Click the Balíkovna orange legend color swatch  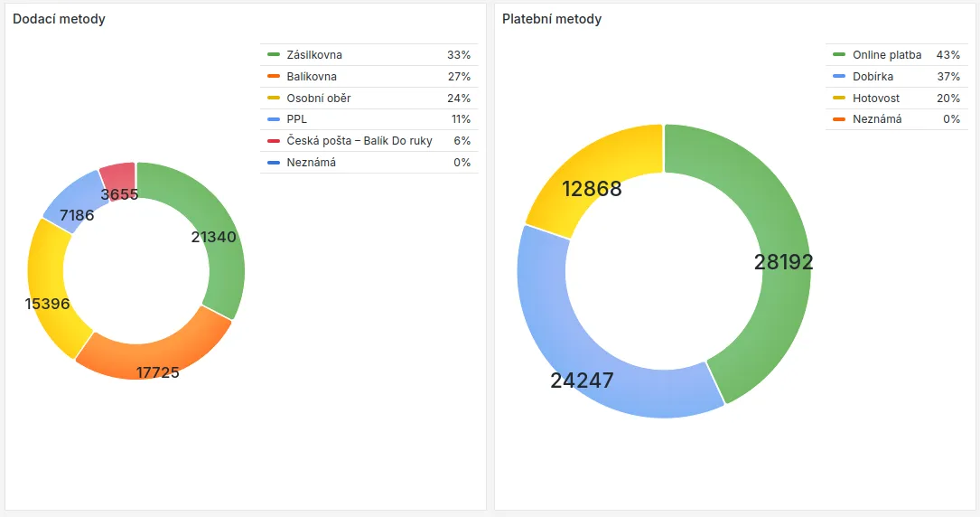[x=274, y=77]
